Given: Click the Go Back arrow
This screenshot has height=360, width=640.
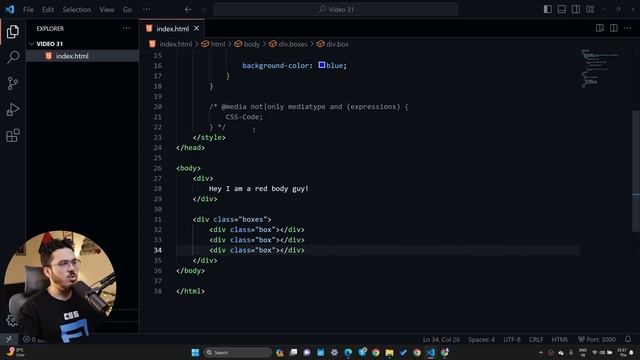Looking at the screenshot, I should coord(188,9).
